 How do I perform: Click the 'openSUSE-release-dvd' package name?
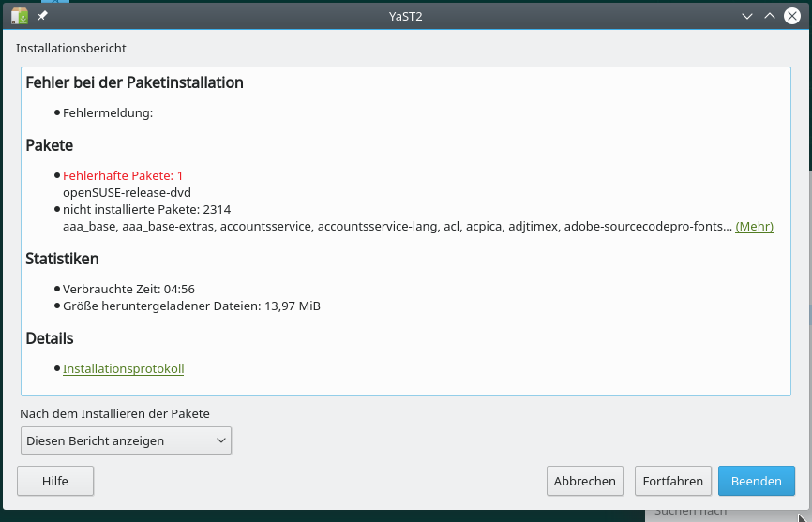(127, 192)
